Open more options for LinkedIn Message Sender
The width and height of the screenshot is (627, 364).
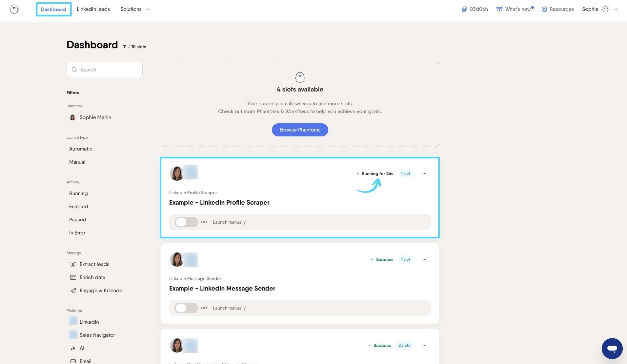coord(424,259)
